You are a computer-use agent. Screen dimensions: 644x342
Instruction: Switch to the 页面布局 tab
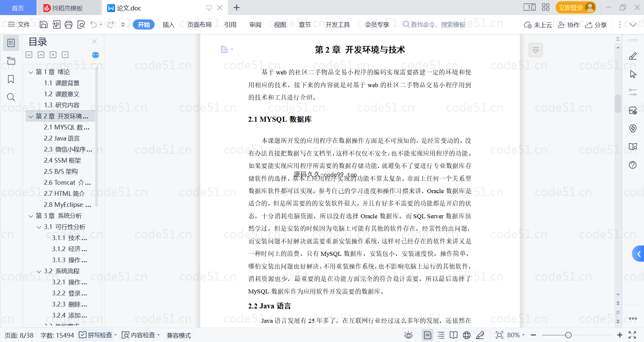[x=199, y=24]
